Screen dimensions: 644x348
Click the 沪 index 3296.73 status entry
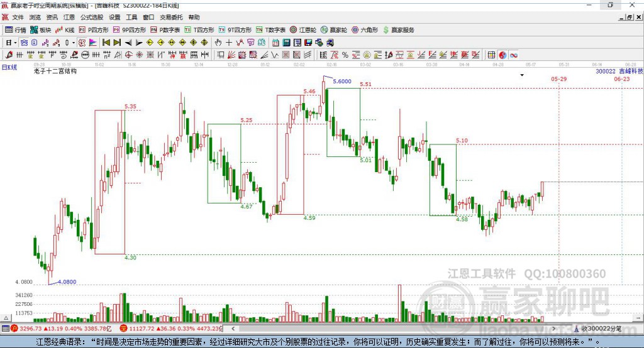pyautogui.click(x=61, y=329)
